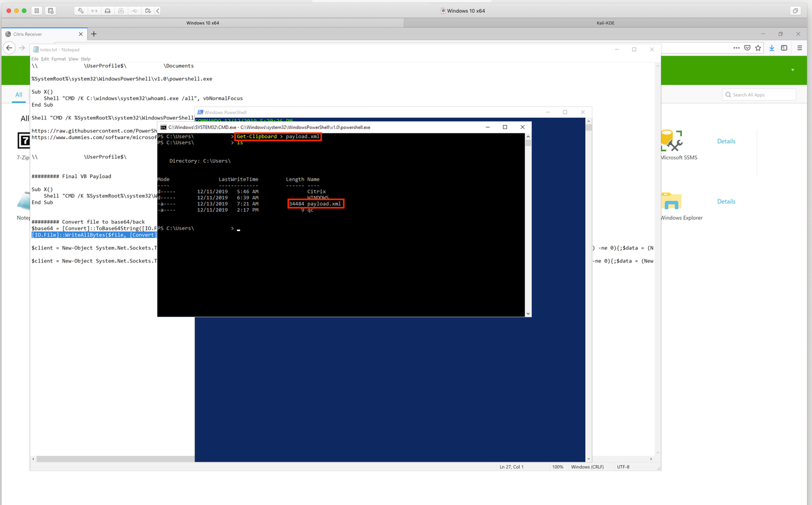Toggle the Firefox sidebar icon
The height and width of the screenshot is (505, 812).
(784, 48)
